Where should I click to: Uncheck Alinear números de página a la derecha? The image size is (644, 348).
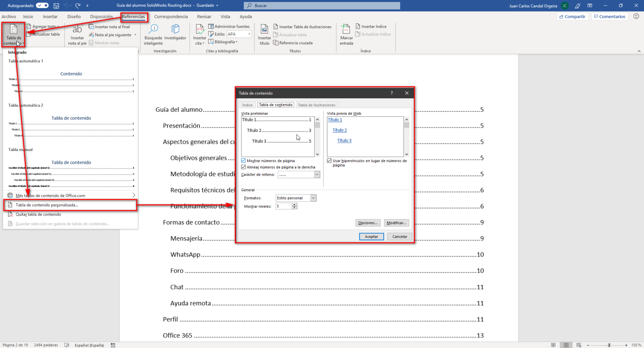click(244, 167)
